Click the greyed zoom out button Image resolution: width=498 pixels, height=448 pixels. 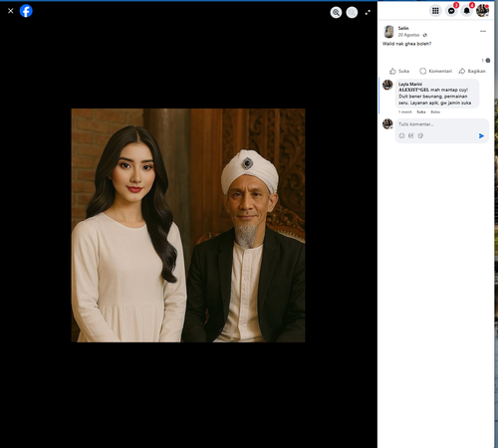[x=352, y=12]
